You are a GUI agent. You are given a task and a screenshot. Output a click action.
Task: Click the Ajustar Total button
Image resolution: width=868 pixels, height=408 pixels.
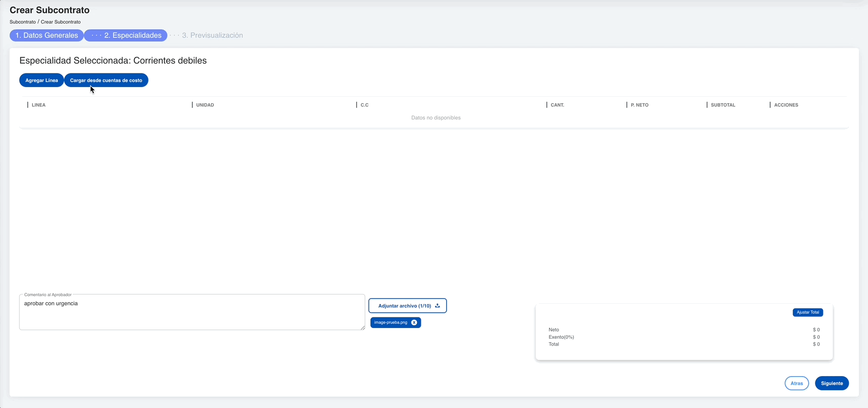click(808, 312)
